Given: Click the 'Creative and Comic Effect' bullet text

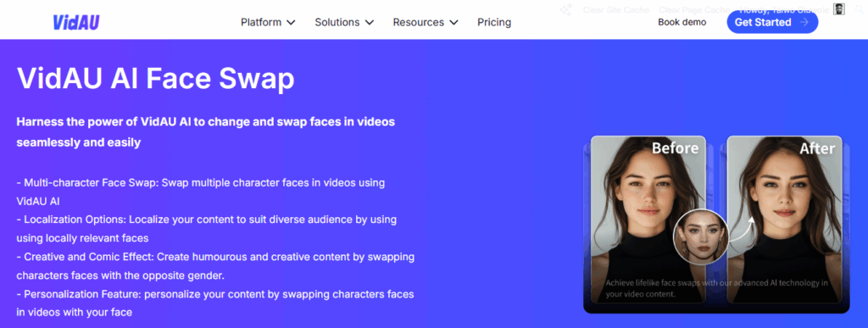Looking at the screenshot, I should (215, 266).
